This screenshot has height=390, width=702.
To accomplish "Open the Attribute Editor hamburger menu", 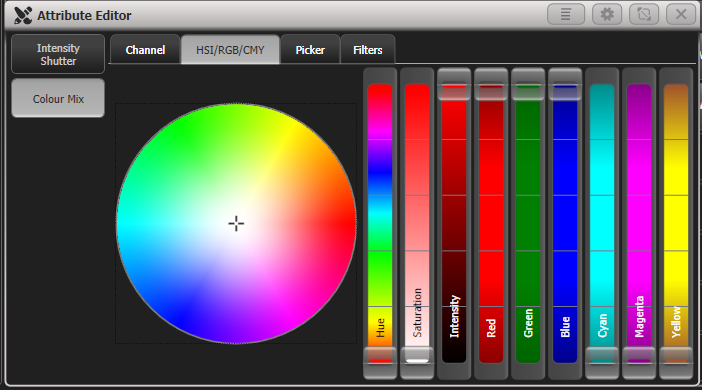I will coord(566,14).
